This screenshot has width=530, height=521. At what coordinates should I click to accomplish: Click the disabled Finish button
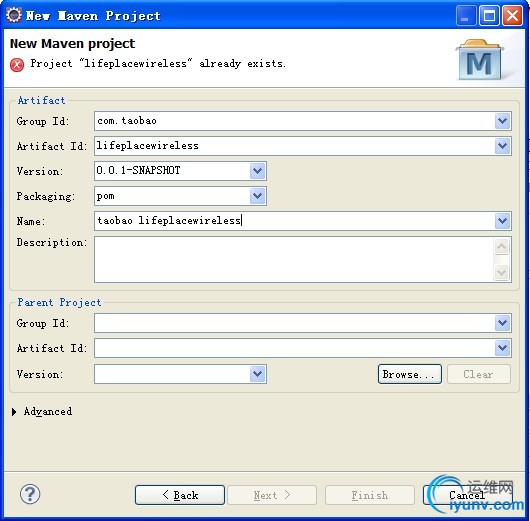tap(370, 495)
